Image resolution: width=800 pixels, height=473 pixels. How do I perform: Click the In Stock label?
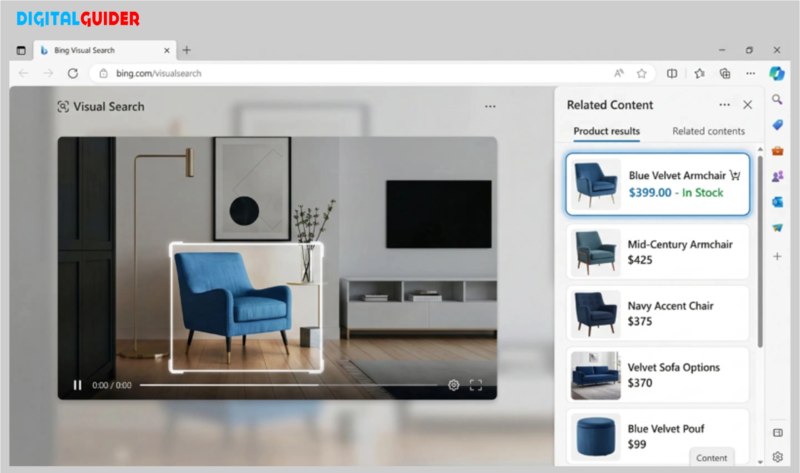(703, 192)
